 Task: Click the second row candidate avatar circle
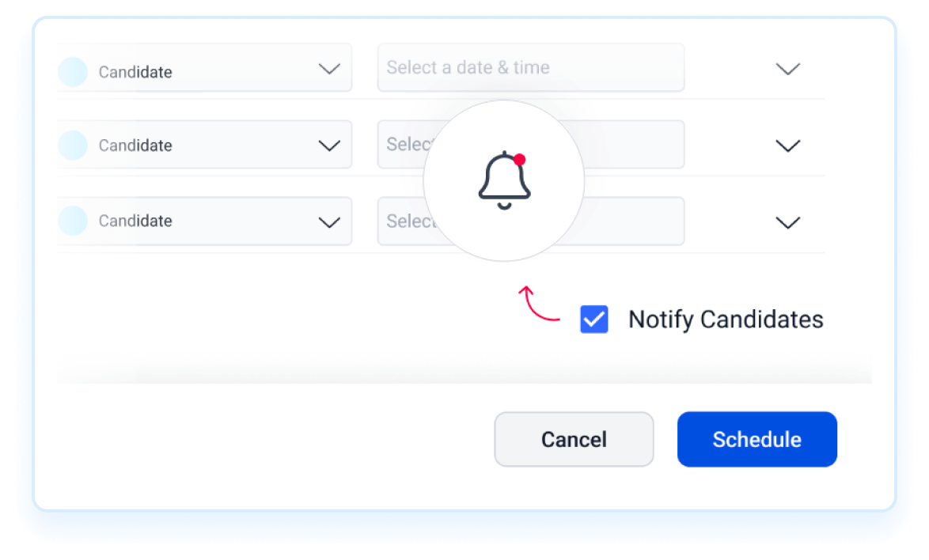pos(73,145)
